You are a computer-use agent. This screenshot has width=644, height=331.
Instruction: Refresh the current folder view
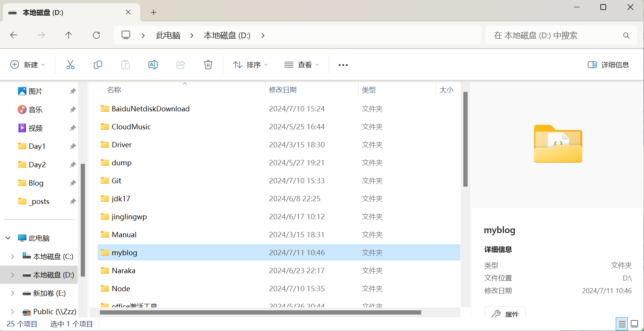click(96, 35)
